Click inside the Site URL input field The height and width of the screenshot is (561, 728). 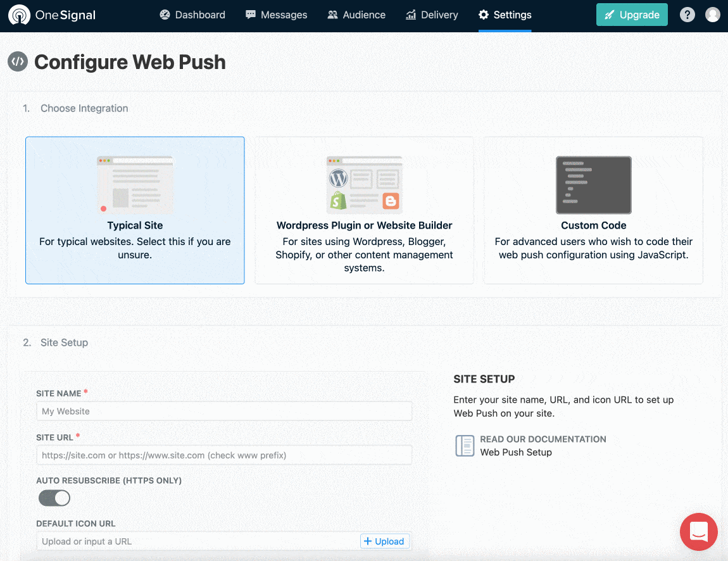[223, 455]
